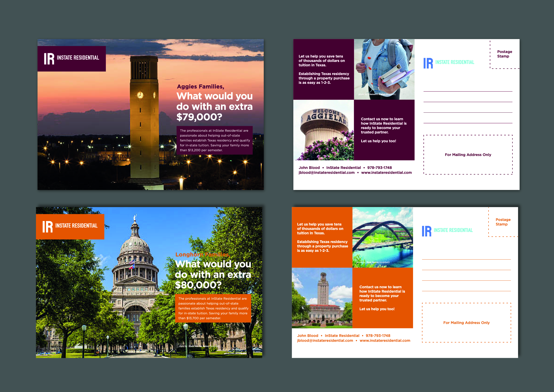
Task: Click the student holding books photo
Action: (x=384, y=69)
